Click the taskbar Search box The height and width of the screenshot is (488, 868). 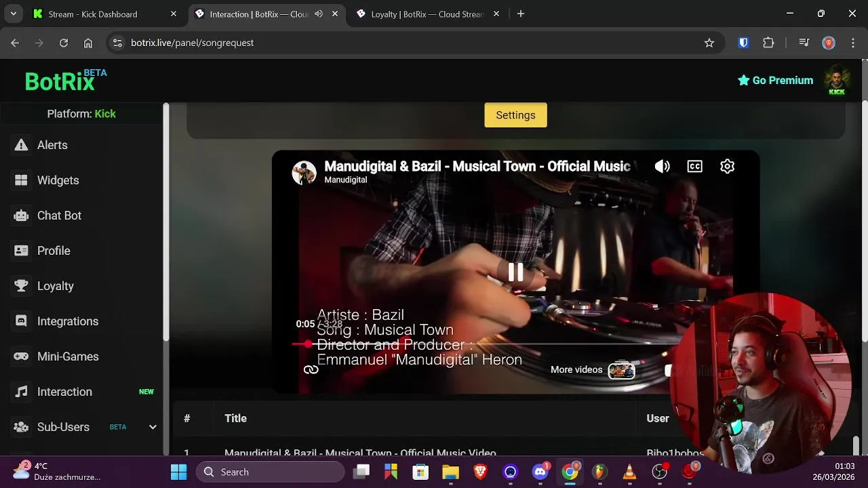[270, 472]
